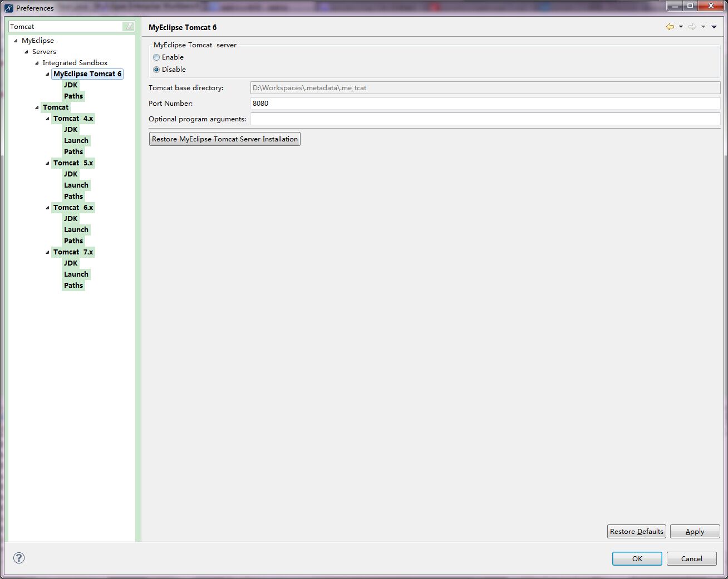728x579 pixels.
Task: Click OK to confirm preferences
Action: pyautogui.click(x=637, y=558)
